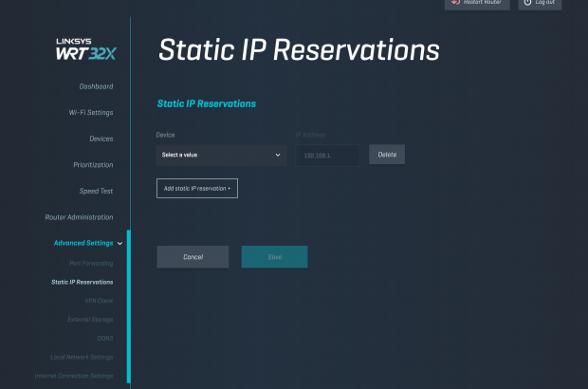
Task: Go to Router Administration
Action: [x=79, y=217]
